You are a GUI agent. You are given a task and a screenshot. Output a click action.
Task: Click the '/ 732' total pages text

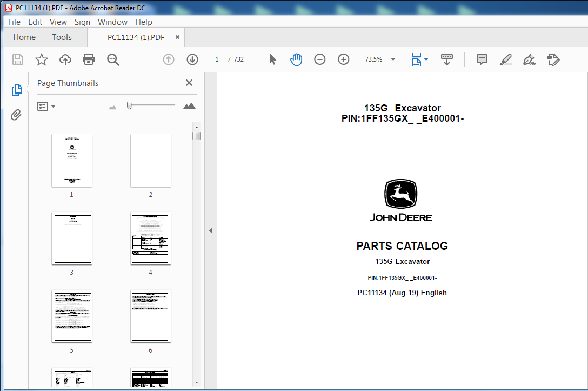(x=236, y=59)
